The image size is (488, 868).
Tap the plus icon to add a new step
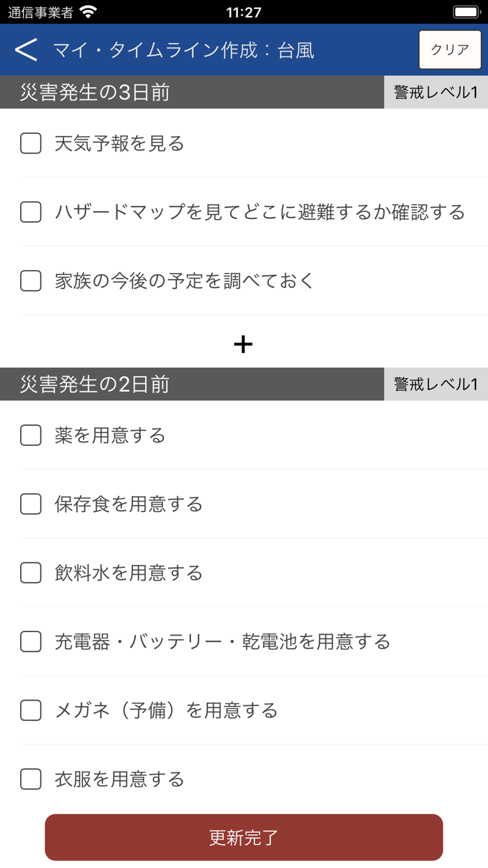[x=243, y=343]
